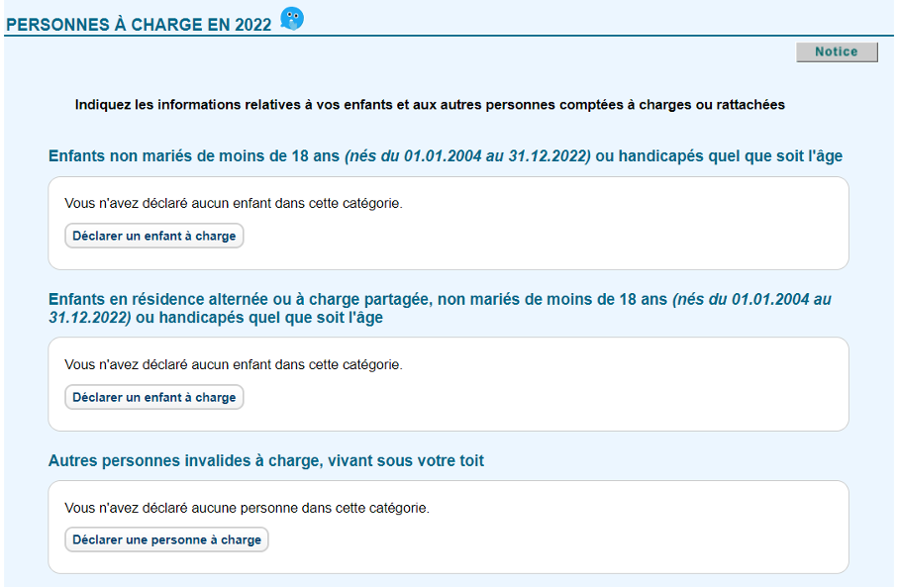Declare a child in alternating residence
Viewport: 899px width, 588px height.
click(154, 398)
